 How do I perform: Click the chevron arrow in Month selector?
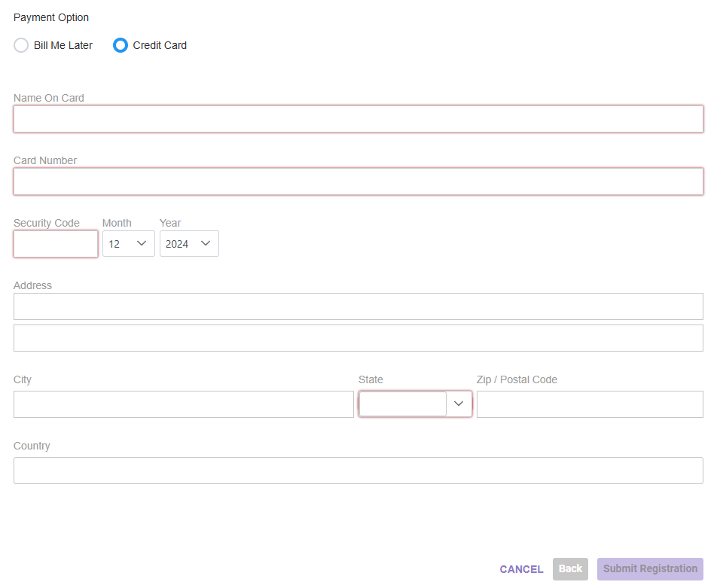click(142, 243)
